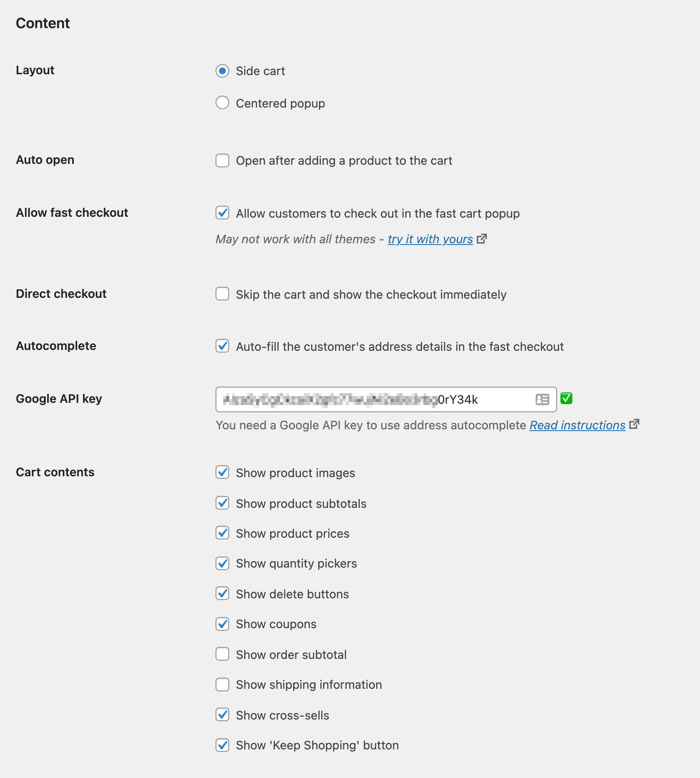The width and height of the screenshot is (700, 778).
Task: Uncheck the Autocomplete address auto-fill option
Action: (222, 347)
